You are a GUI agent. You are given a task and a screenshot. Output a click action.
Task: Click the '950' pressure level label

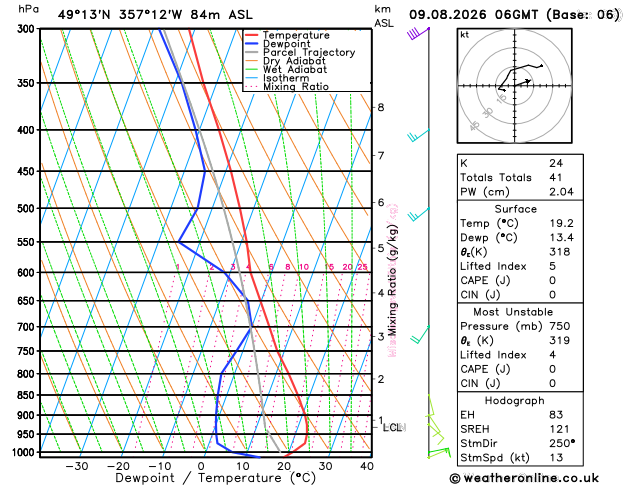click(x=28, y=435)
